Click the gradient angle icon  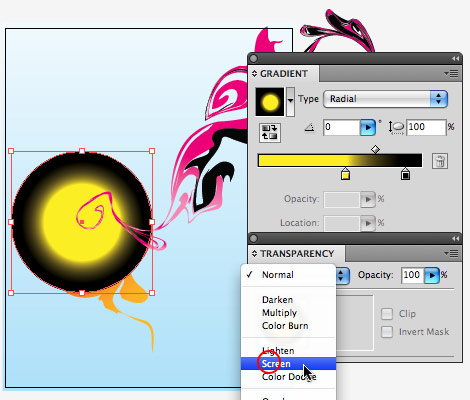point(310,127)
